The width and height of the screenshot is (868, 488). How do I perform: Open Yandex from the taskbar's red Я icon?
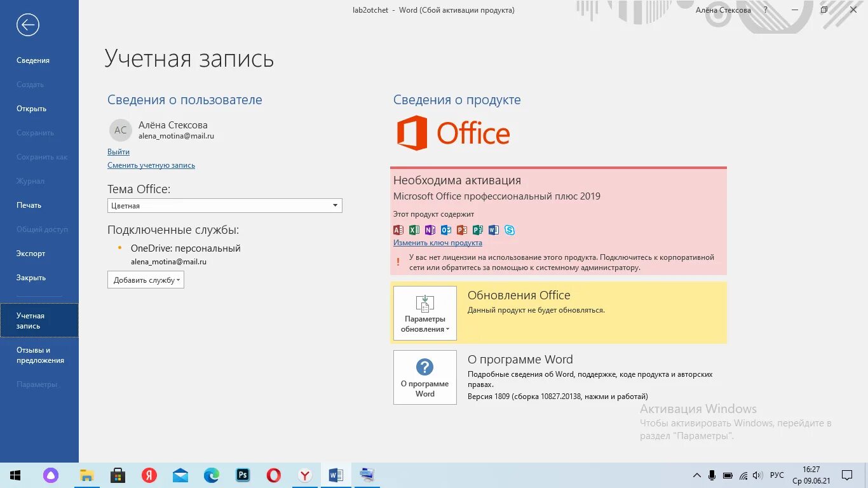(x=149, y=475)
